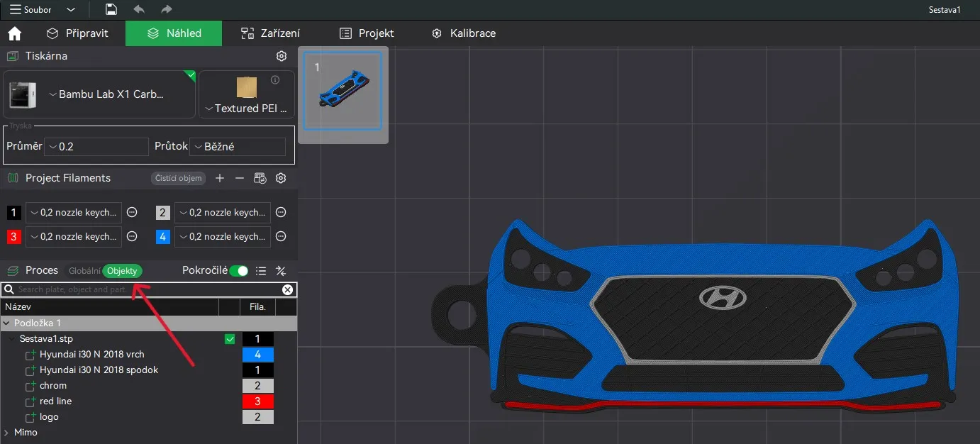Remove a filament with the minus icon

[240, 178]
